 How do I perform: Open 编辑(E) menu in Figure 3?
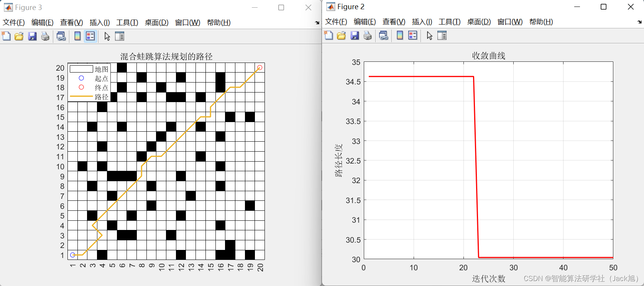(43, 23)
